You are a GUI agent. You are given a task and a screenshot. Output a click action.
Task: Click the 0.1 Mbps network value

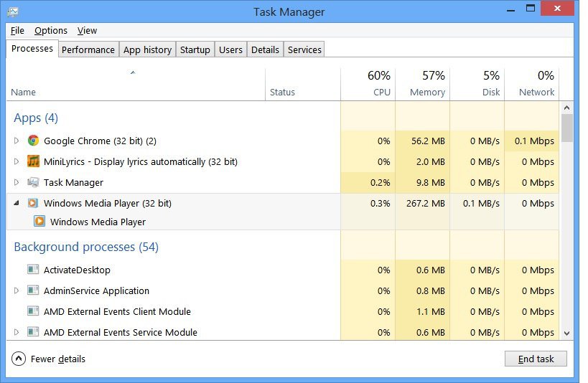pyautogui.click(x=534, y=141)
